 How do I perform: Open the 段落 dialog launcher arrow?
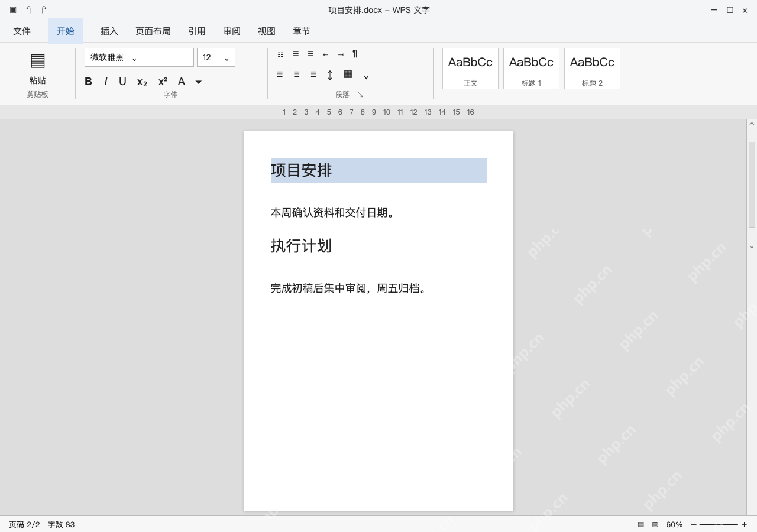[360, 95]
